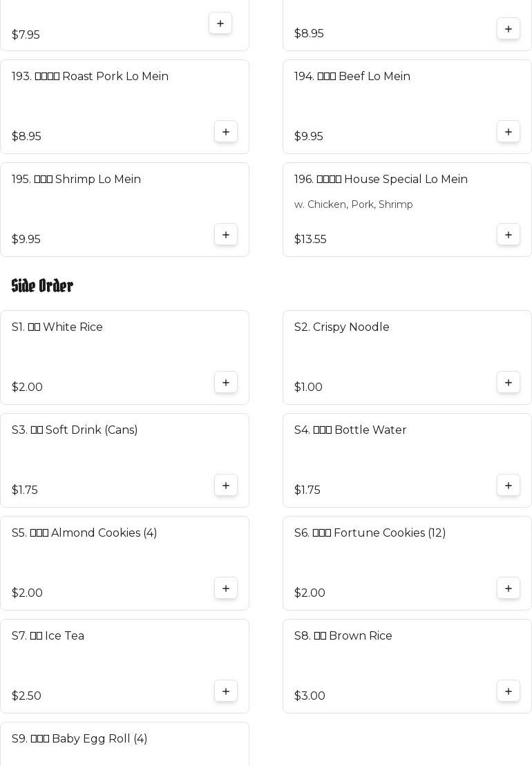Add the $8.95 item at top right

[509, 29]
